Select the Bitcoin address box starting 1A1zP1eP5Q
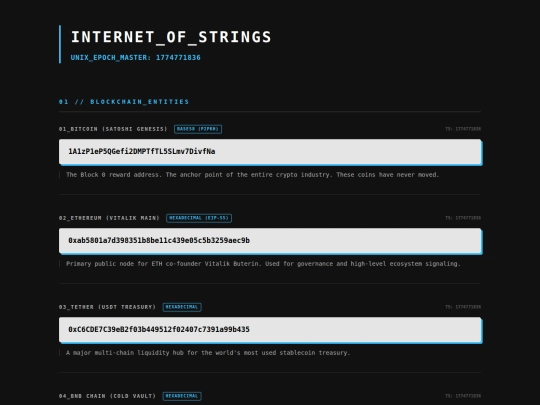The height and width of the screenshot is (405, 540). coord(270,152)
